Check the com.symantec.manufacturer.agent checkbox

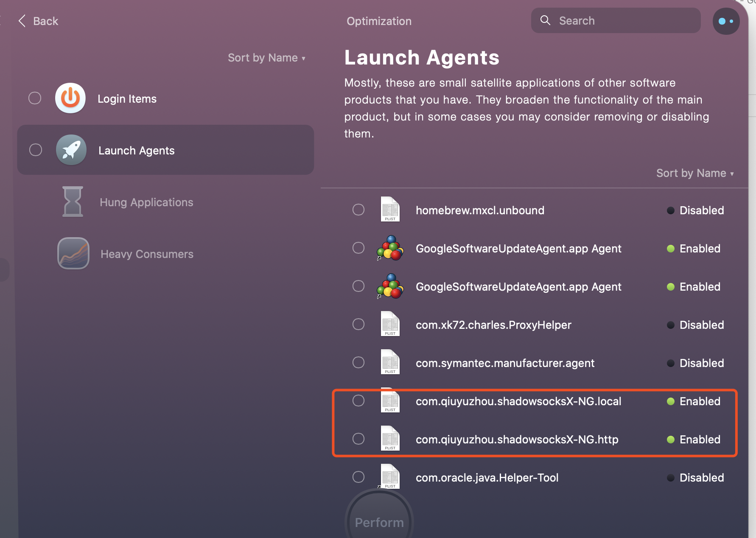[x=358, y=362]
